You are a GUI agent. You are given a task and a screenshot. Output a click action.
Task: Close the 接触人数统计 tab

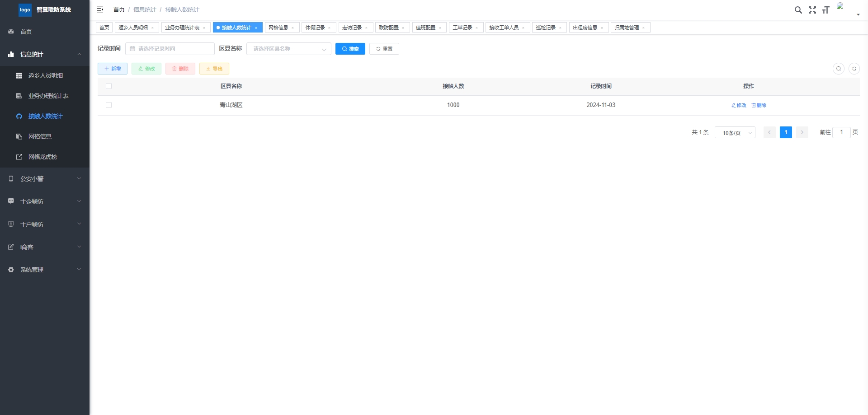click(x=256, y=28)
